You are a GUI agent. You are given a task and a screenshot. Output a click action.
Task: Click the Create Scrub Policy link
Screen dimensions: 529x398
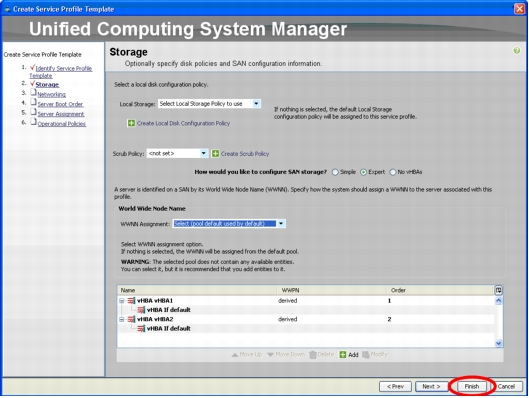(x=245, y=154)
